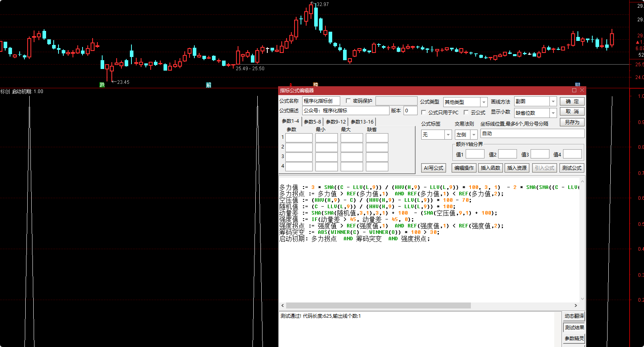The height and width of the screenshot is (347, 644).
Task: Expand the 显示小数 dropdown
Action: coord(553,113)
